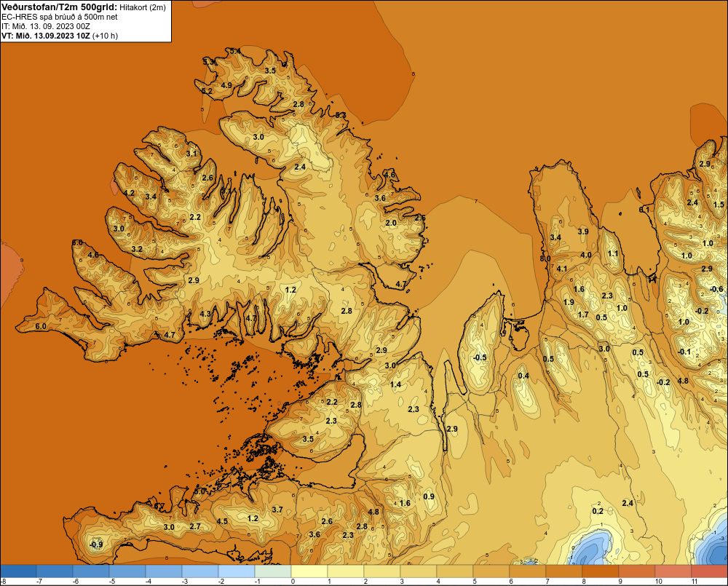Viewport: 728px width, 586px height.
Task: Click the '5.2' temperature value
Action: (x=207, y=91)
